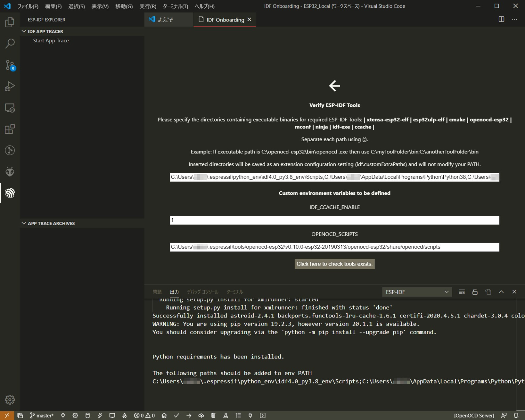
Task: Open SDK configuration gear in status bar
Action: tap(75, 416)
